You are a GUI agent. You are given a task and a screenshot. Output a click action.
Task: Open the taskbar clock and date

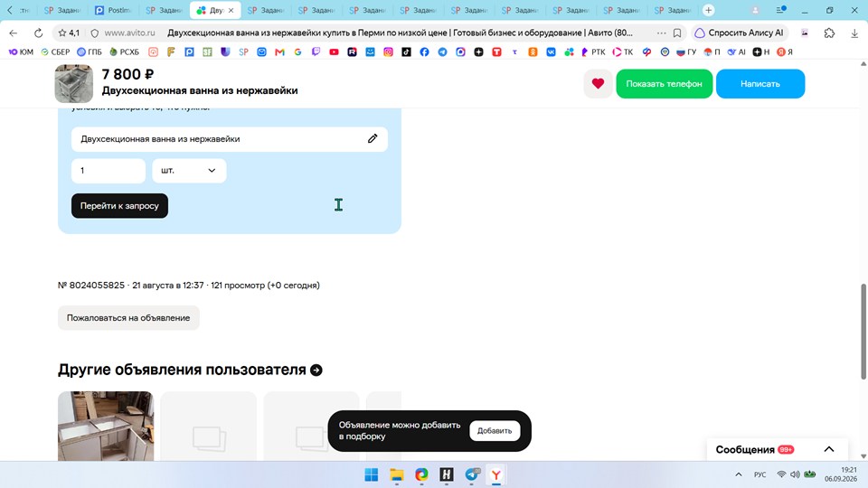841,474
